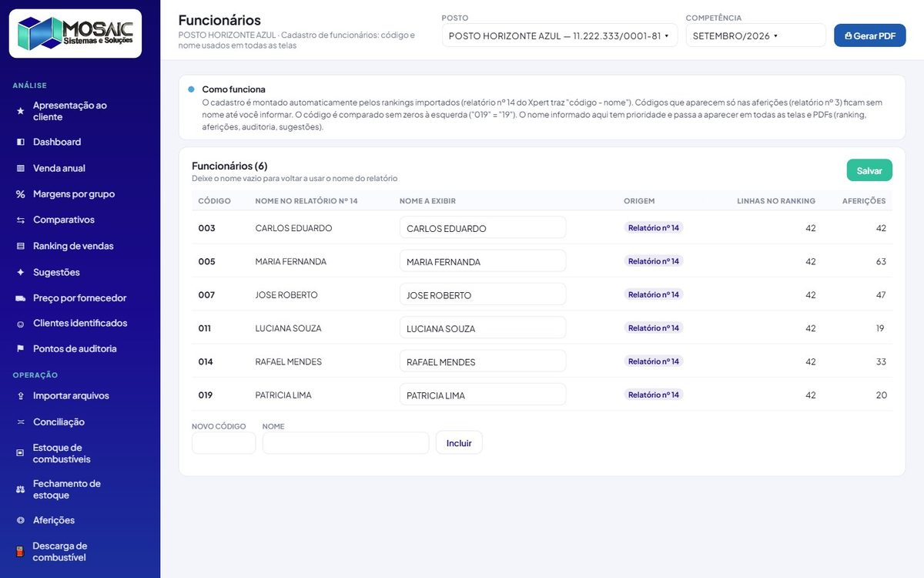Click the flag icon for Pontos de auditoria
This screenshot has height=578, width=924.
click(21, 349)
